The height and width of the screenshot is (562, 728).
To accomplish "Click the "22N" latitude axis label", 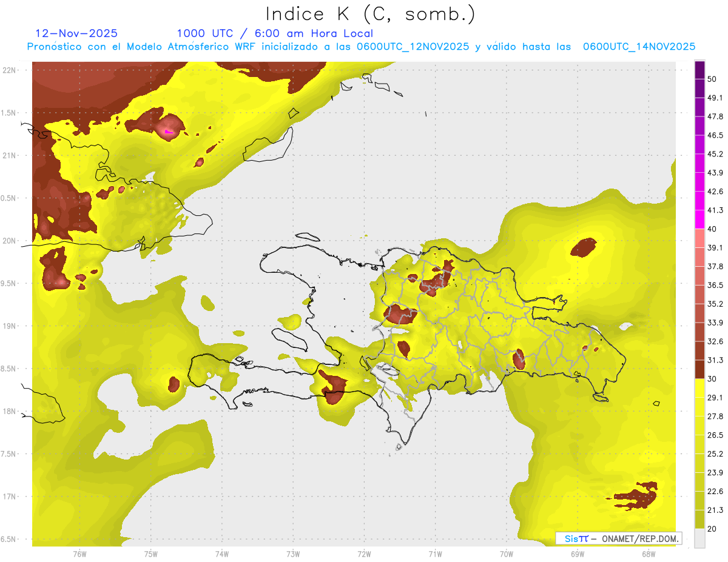I will point(10,70).
